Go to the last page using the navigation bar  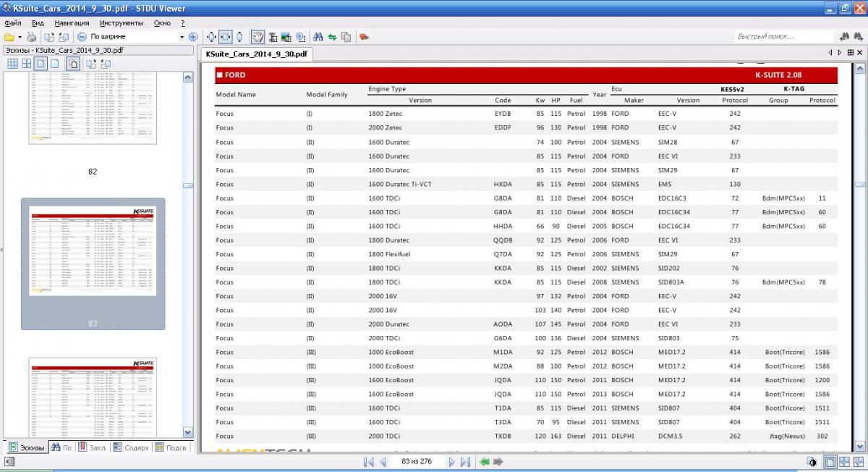(465, 462)
